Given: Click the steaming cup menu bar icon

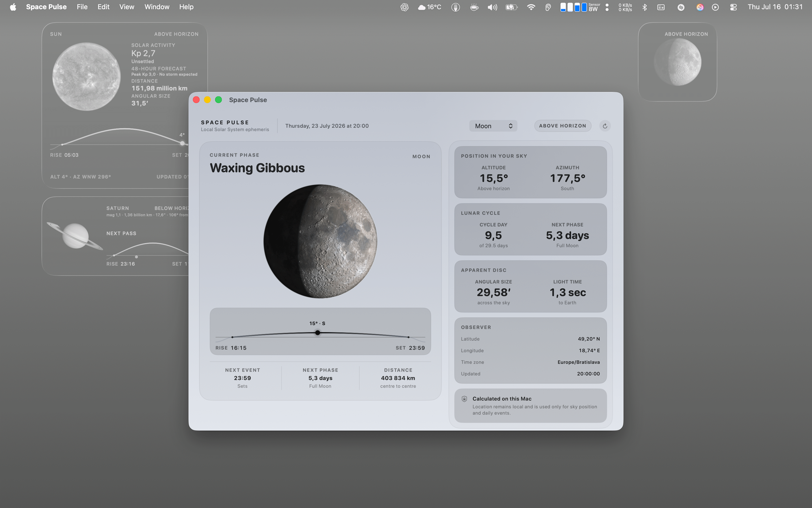Looking at the screenshot, I should click(474, 7).
